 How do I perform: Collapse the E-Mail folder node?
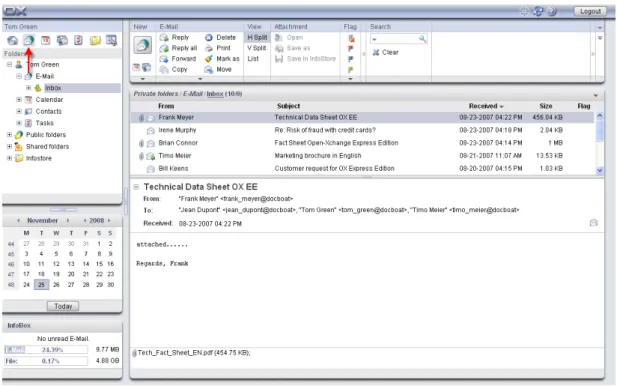pos(18,76)
